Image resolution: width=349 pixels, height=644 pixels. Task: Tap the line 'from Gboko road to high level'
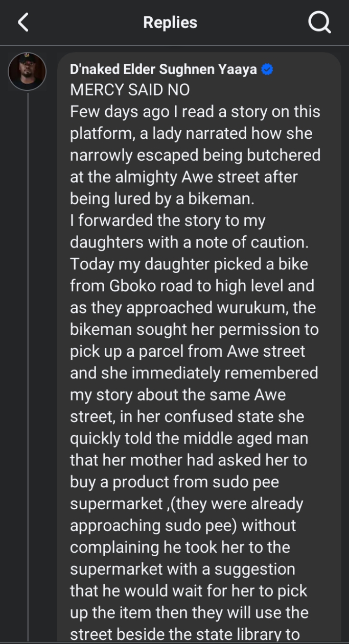[x=192, y=286]
